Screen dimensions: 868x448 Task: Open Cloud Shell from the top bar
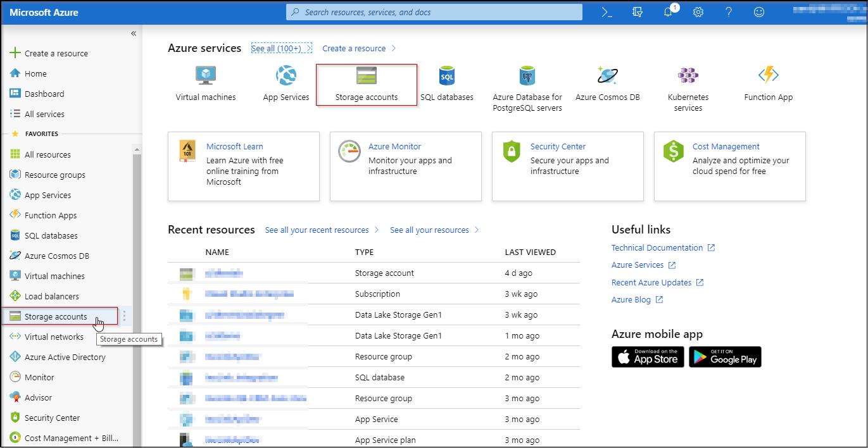[x=607, y=12]
